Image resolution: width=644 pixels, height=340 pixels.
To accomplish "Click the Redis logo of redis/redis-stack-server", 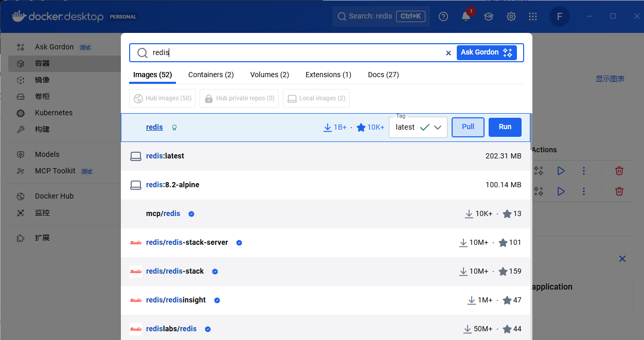I will tap(136, 242).
